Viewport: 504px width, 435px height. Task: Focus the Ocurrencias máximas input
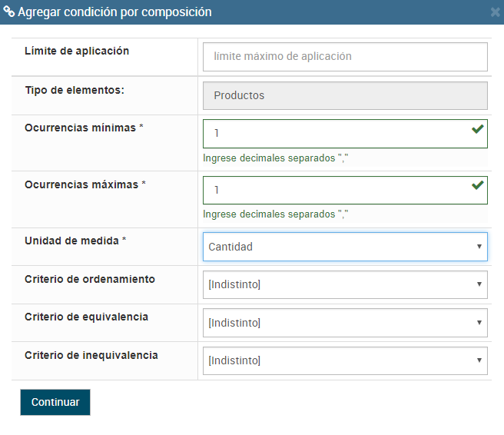338,190
